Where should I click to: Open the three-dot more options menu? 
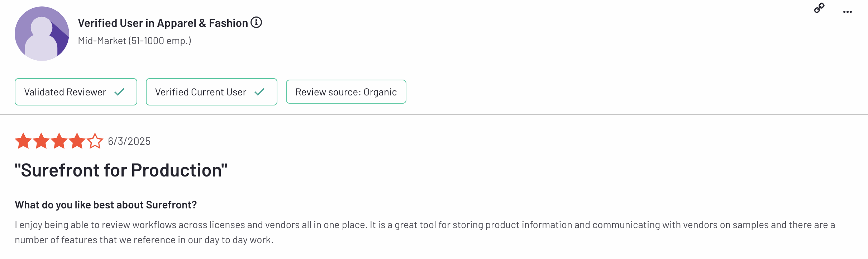(x=848, y=12)
